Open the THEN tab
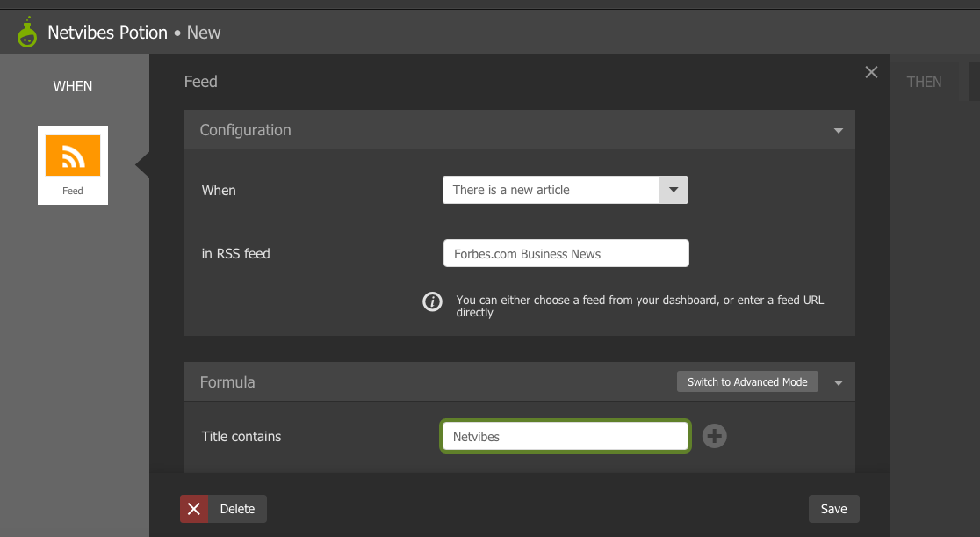The height and width of the screenshot is (537, 980). coord(924,82)
